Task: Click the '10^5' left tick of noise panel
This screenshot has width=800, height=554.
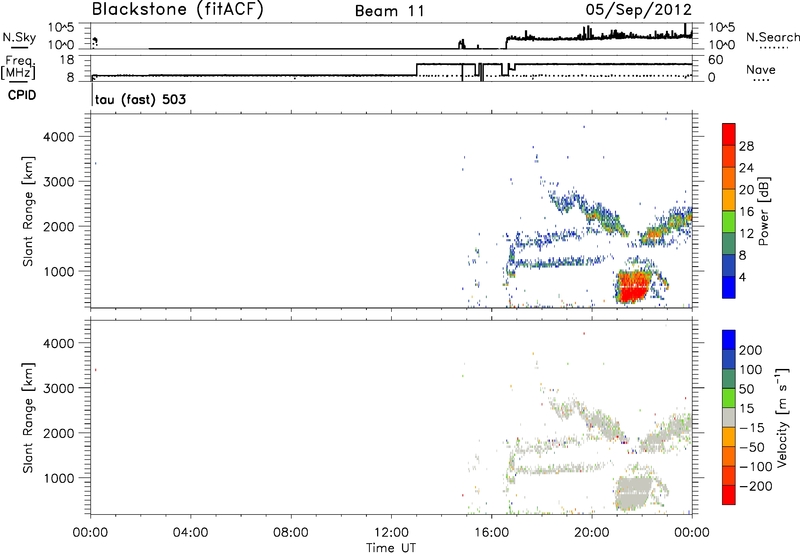Action: [x=61, y=27]
